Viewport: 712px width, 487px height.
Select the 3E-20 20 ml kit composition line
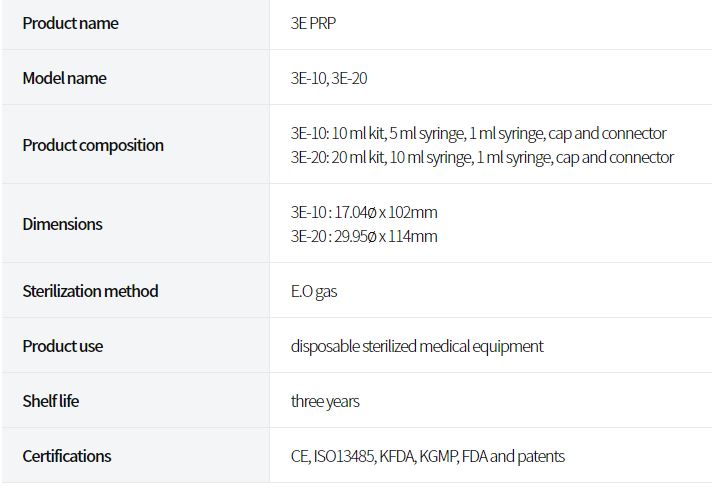[482, 157]
